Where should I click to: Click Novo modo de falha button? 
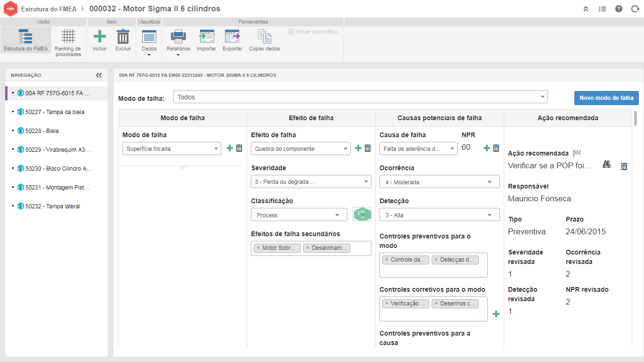[606, 98]
